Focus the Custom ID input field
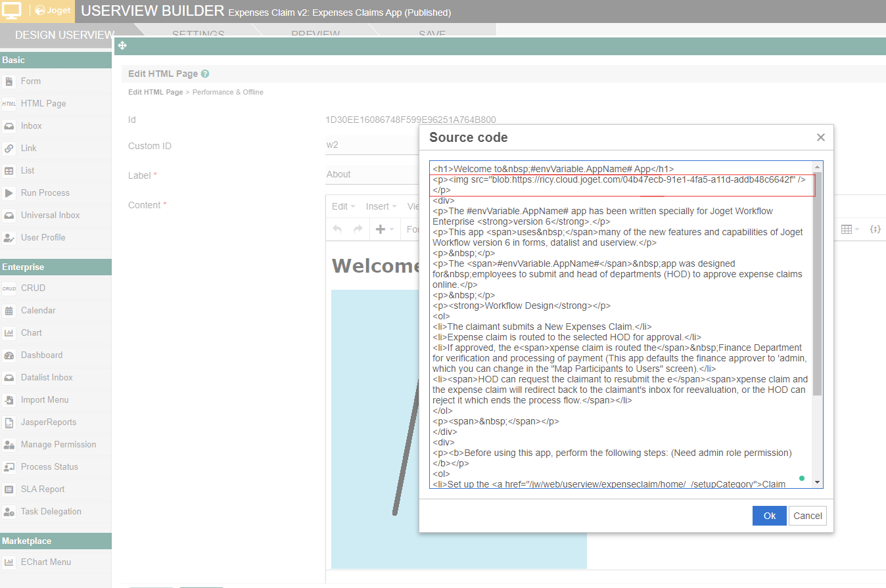Image resolution: width=886 pixels, height=588 pixels. click(x=372, y=145)
